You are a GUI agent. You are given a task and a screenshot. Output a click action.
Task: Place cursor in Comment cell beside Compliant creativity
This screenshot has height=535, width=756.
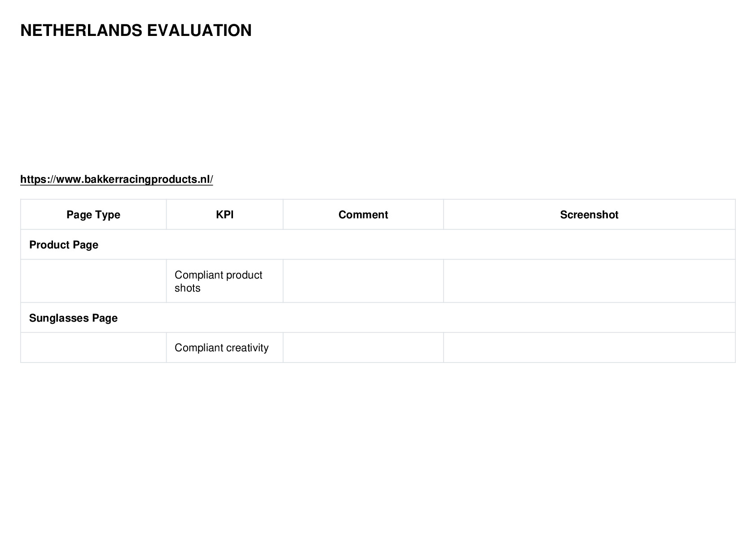(x=363, y=348)
